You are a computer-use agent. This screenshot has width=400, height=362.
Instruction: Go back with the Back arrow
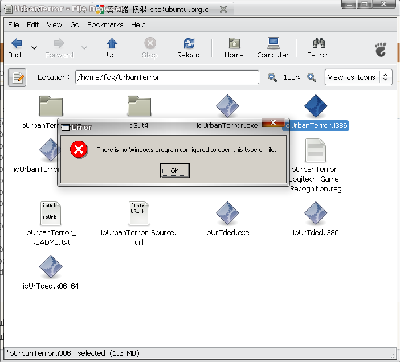[16, 43]
